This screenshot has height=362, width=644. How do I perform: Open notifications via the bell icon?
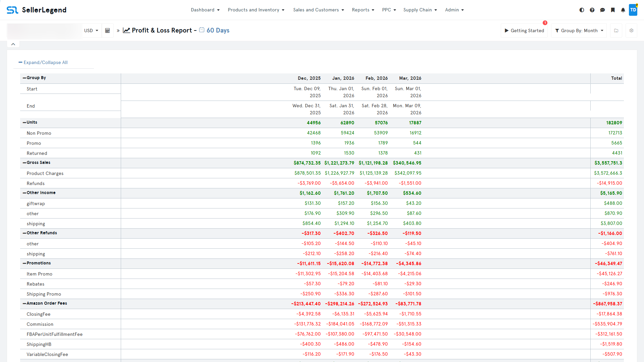tap(623, 10)
